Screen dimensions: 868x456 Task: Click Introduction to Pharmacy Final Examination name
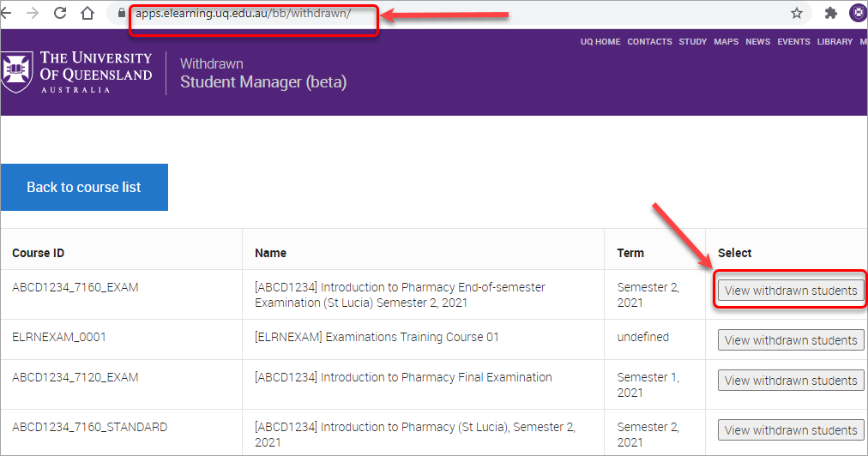(x=403, y=377)
